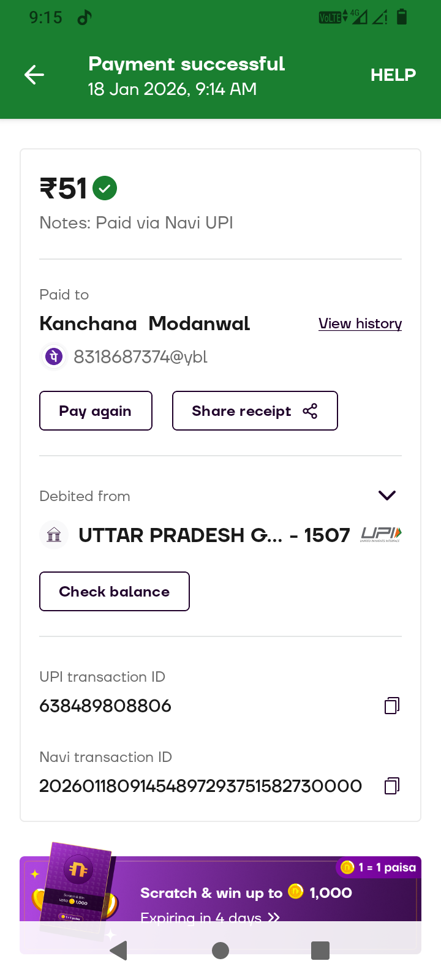Tap the bank building icon
Image resolution: width=441 pixels, height=980 pixels.
pos(54,535)
